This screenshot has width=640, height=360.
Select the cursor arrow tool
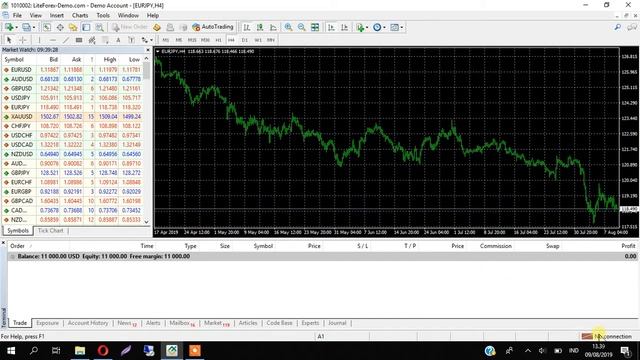click(x=9, y=40)
